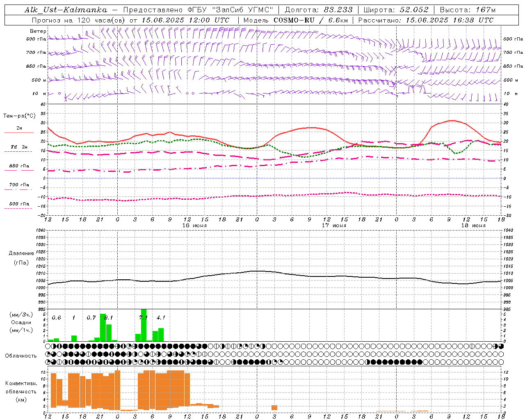Click the Ветер panel label
This screenshot has height=420, width=525.
click(x=38, y=31)
